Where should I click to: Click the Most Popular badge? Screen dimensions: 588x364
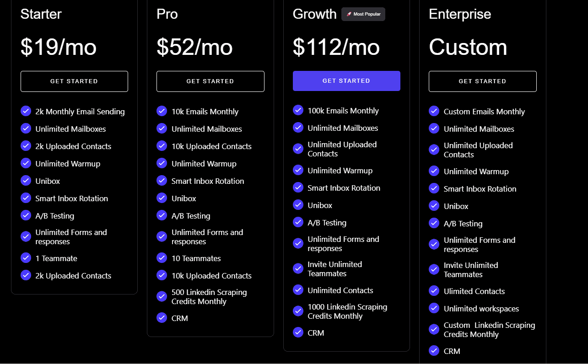[363, 14]
